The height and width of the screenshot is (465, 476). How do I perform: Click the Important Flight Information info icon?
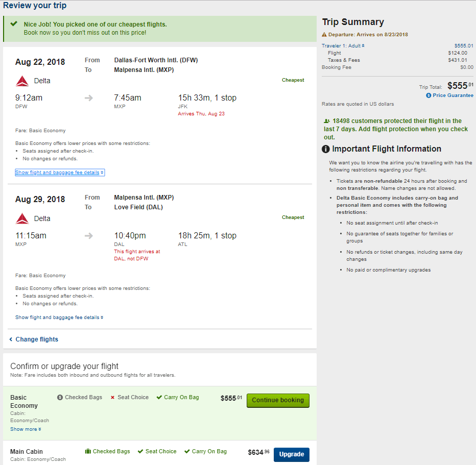[x=325, y=149]
